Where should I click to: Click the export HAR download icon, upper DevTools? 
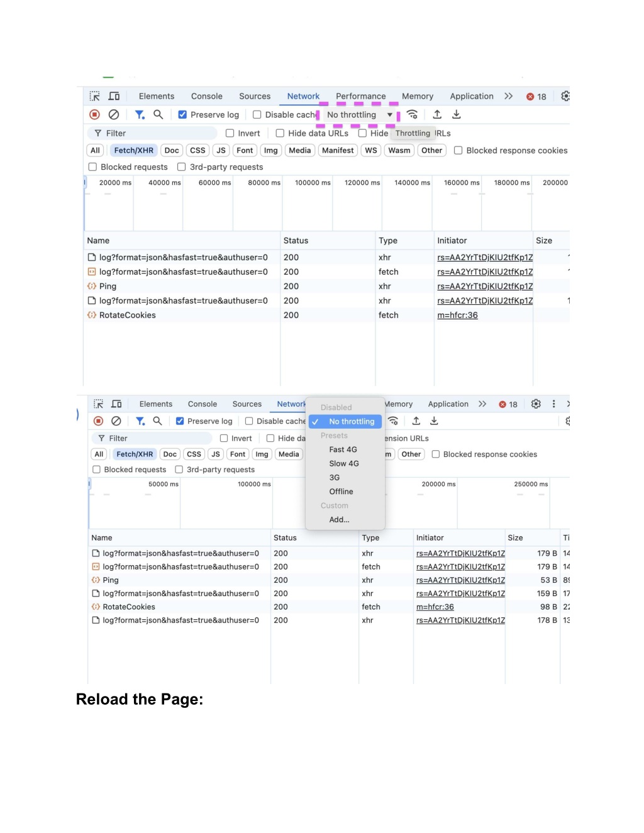click(457, 114)
